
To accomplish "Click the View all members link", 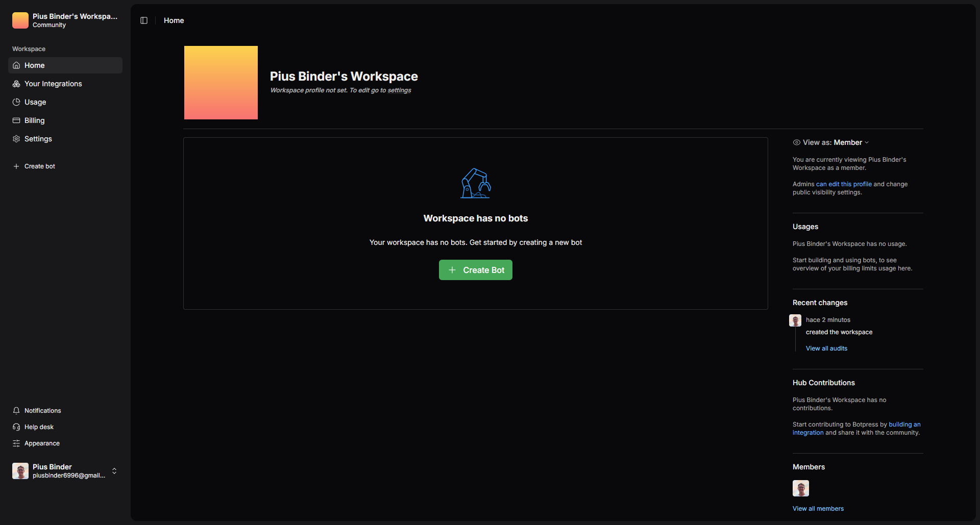I will 818,509.
